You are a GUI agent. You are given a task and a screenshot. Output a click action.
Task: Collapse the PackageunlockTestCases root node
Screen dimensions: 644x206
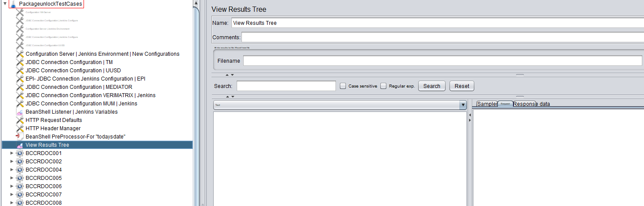point(5,4)
